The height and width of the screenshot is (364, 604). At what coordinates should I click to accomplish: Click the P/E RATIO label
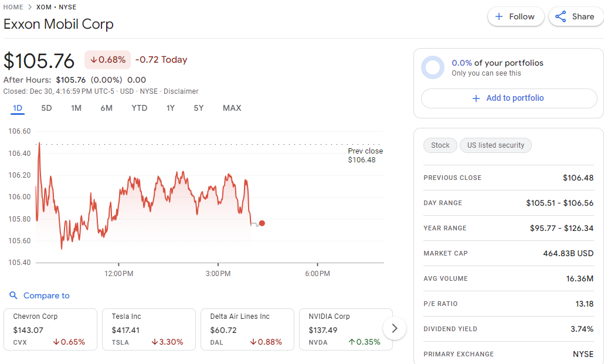[440, 304]
